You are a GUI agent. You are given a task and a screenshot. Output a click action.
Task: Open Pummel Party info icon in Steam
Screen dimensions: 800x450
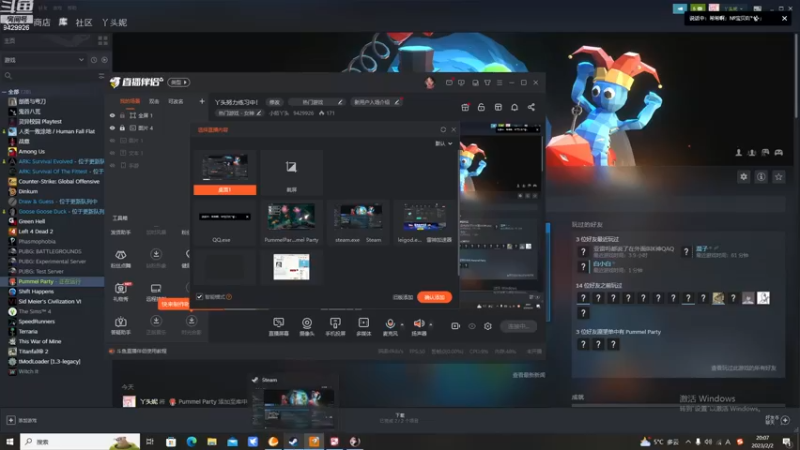761,177
